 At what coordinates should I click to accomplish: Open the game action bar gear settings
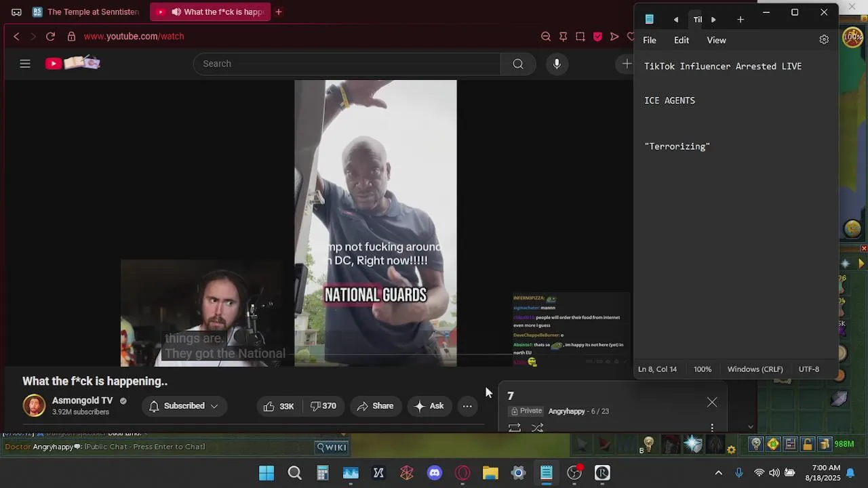tap(731, 449)
